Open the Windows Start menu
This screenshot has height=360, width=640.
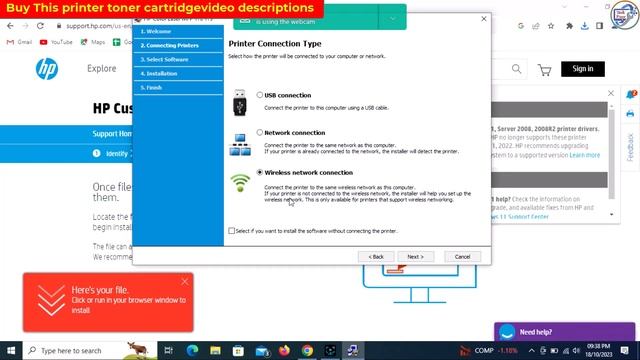[11, 351]
